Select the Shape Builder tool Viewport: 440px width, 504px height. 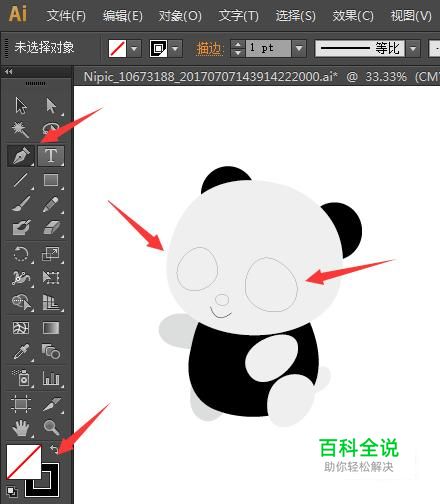21,302
